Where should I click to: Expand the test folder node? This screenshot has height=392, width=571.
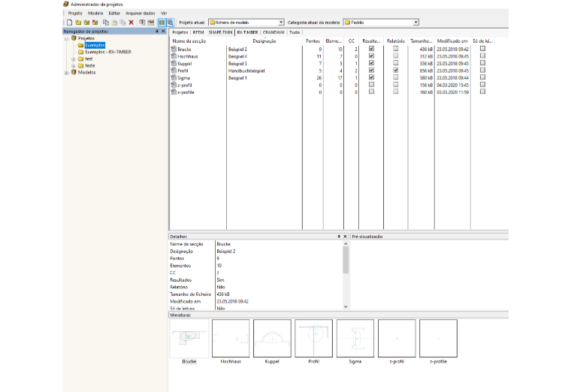pos(74,59)
